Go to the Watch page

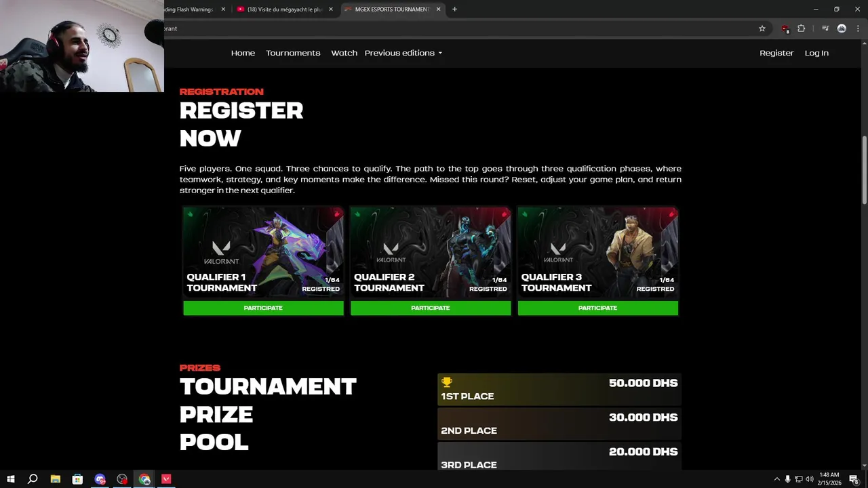(344, 53)
